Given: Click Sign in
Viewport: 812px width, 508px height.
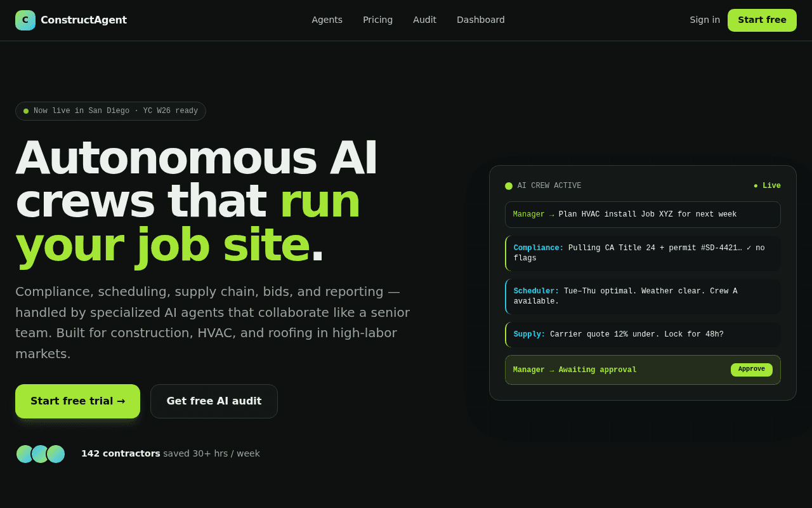Looking at the screenshot, I should 705,20.
